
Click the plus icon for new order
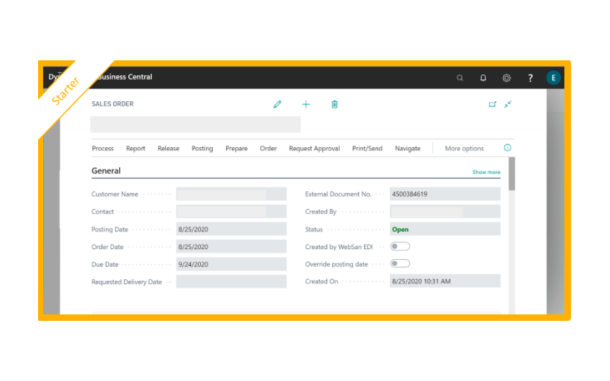306,104
